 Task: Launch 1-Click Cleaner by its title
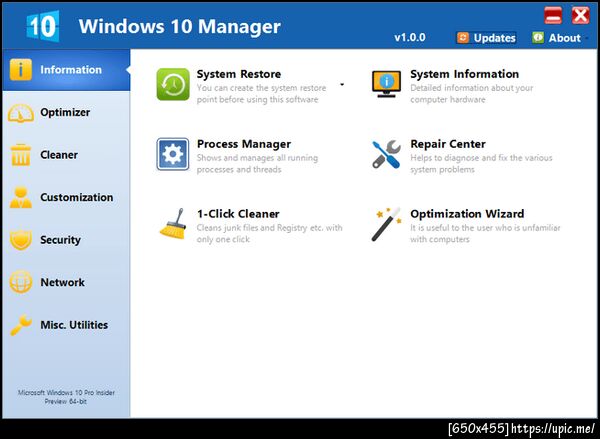(x=238, y=214)
